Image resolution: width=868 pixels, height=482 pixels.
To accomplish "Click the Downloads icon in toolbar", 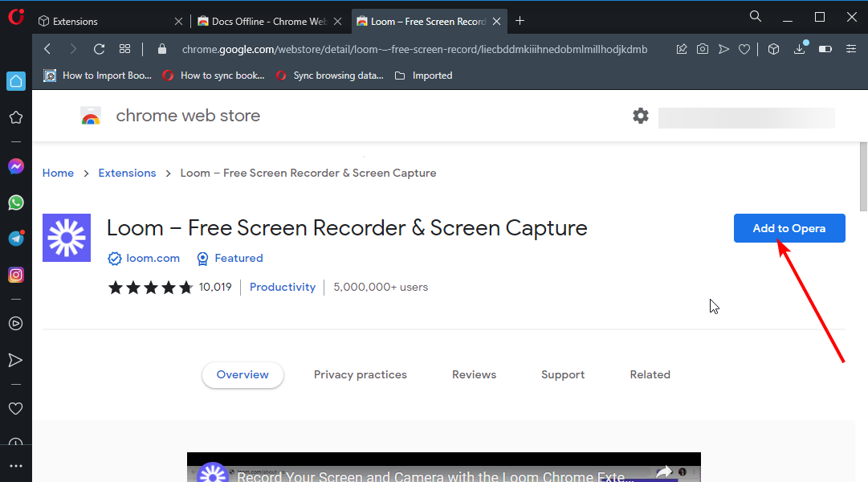I will pos(799,49).
